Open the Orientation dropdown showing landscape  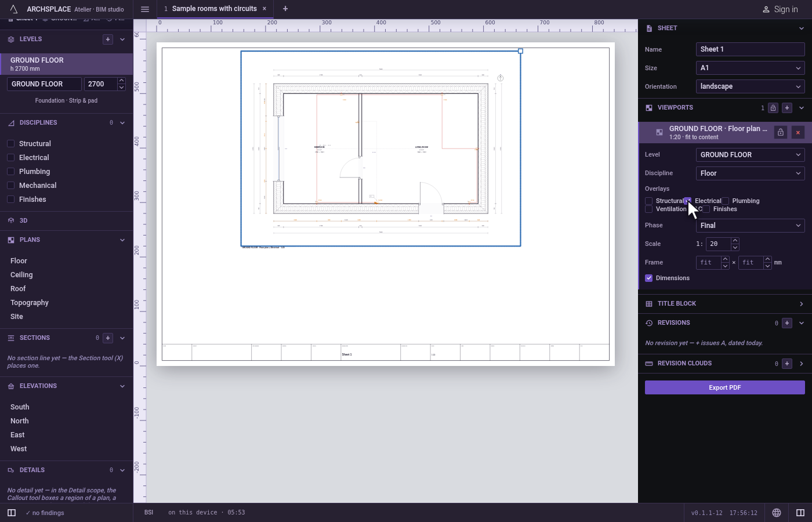tap(750, 86)
